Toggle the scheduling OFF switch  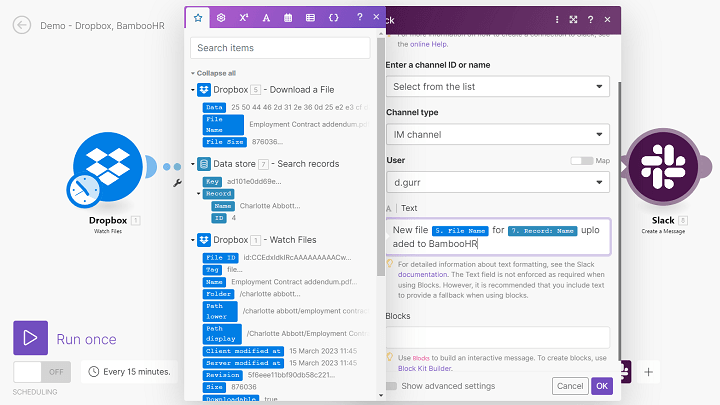pos(42,371)
